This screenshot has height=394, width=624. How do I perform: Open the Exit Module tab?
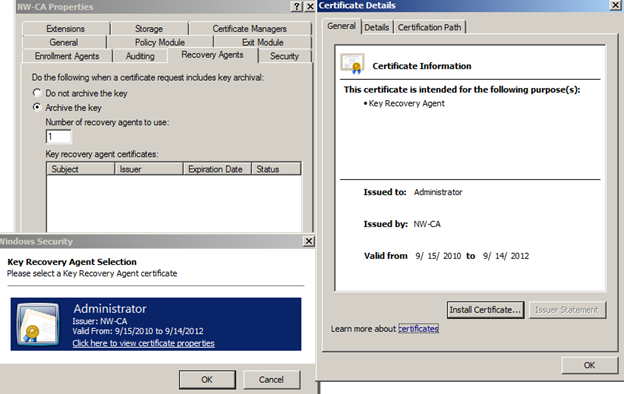[263, 42]
